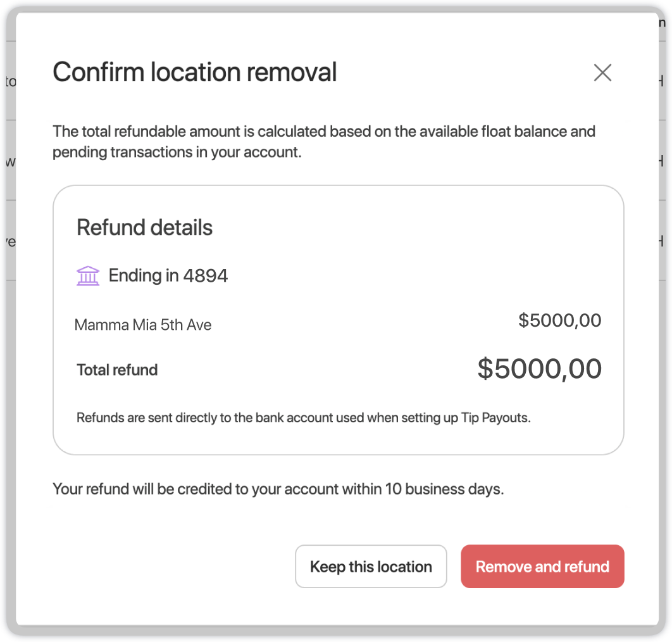This screenshot has width=672, height=642.
Task: Click the Mamma Mia line item amount
Action: [x=559, y=320]
